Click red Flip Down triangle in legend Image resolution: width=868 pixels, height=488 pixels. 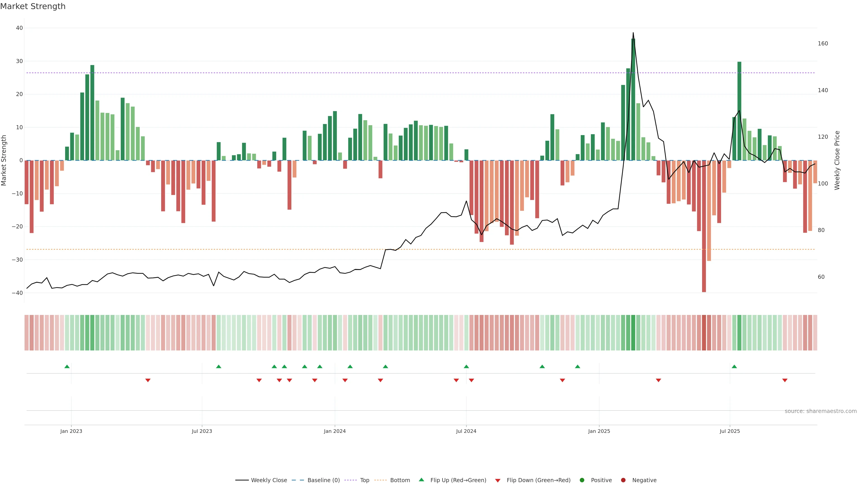(498, 481)
